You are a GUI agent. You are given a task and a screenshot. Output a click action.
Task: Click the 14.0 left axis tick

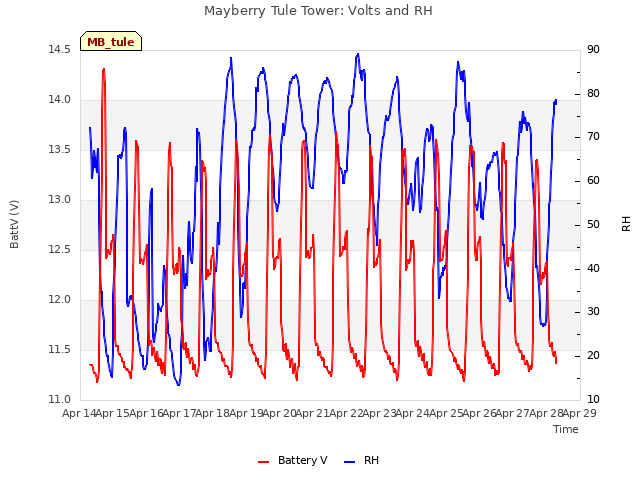click(x=60, y=100)
